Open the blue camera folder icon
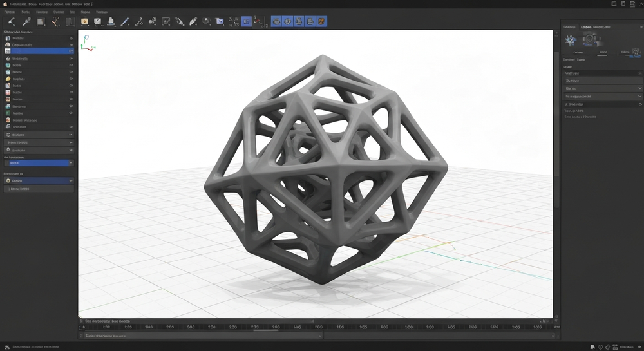 click(220, 22)
